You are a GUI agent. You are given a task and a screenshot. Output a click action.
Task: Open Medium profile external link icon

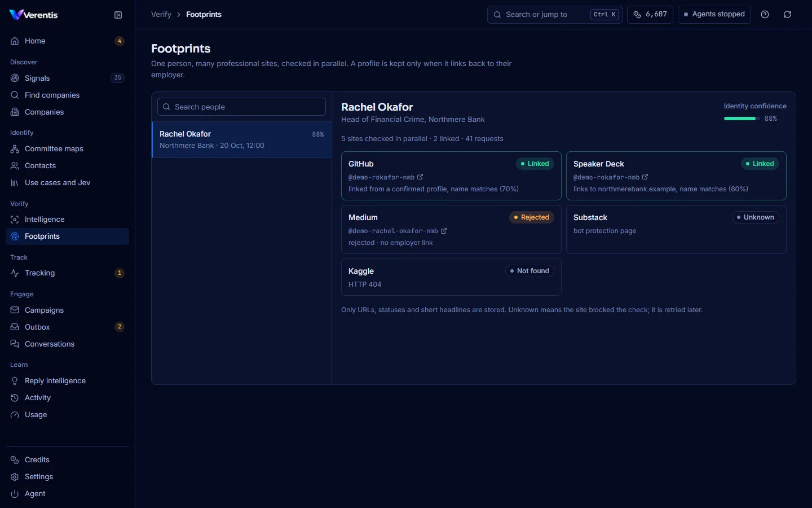444,231
